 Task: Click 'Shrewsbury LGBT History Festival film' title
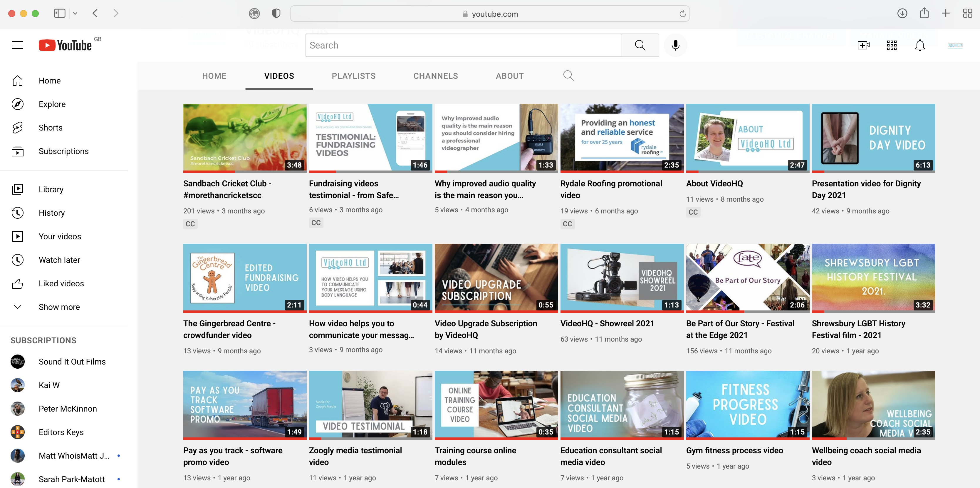[859, 329]
